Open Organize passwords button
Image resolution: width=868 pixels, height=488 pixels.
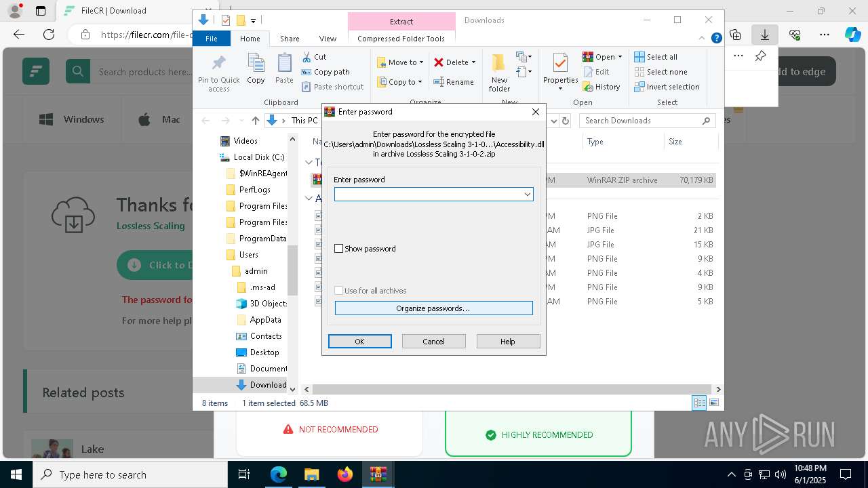coord(433,308)
